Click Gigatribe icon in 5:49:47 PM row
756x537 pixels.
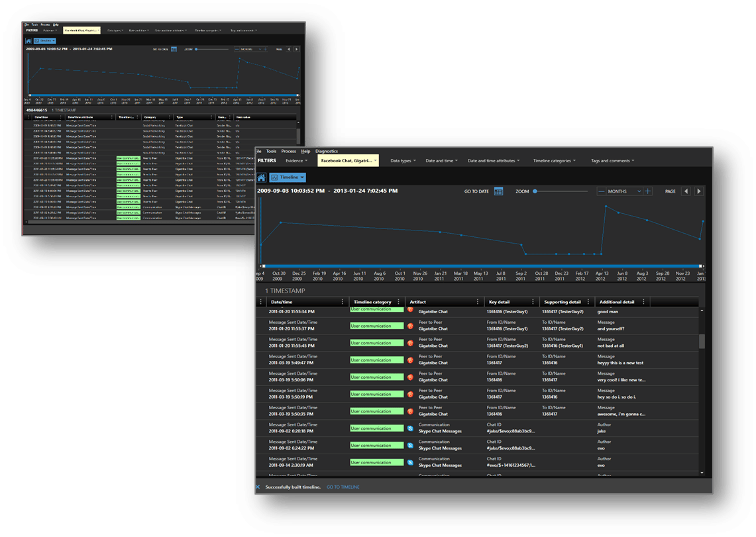(410, 360)
